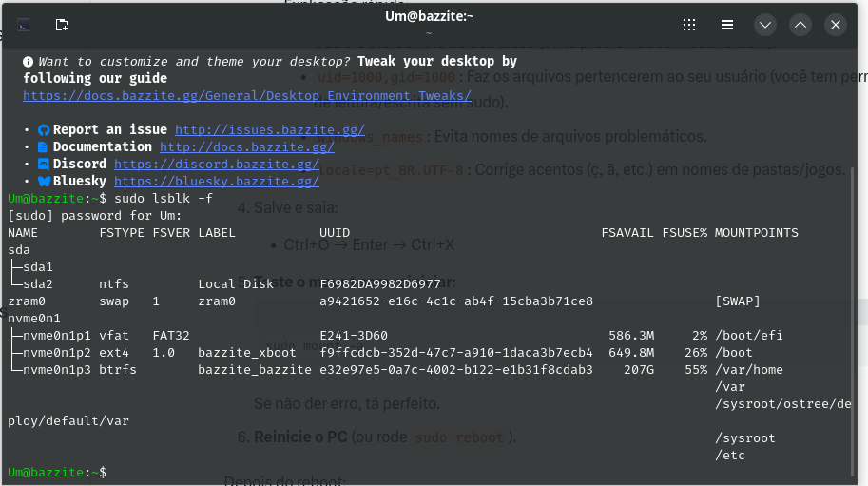Open the docs.bazzite.gg Documentation link
Image resolution: width=868 pixels, height=486 pixels.
[239, 147]
